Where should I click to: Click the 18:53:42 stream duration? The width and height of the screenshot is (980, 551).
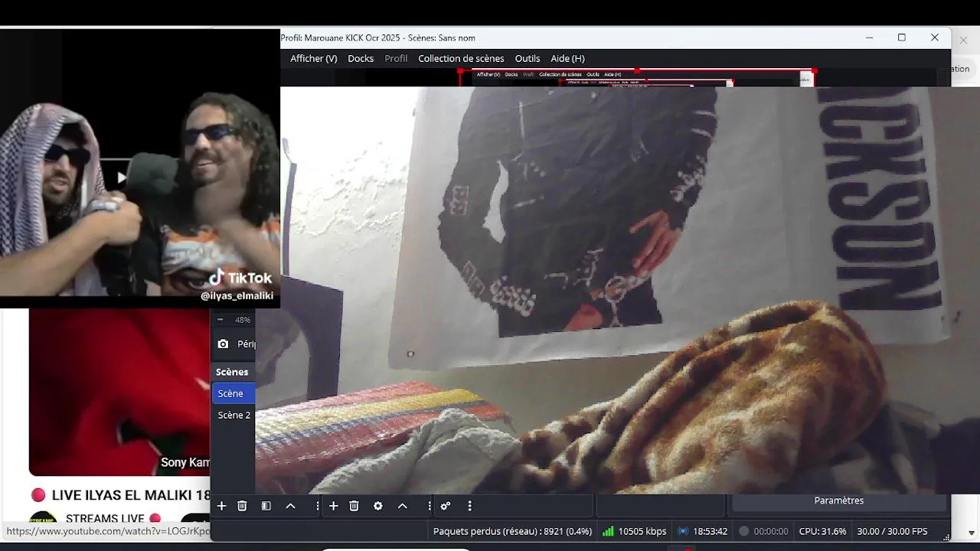(710, 531)
